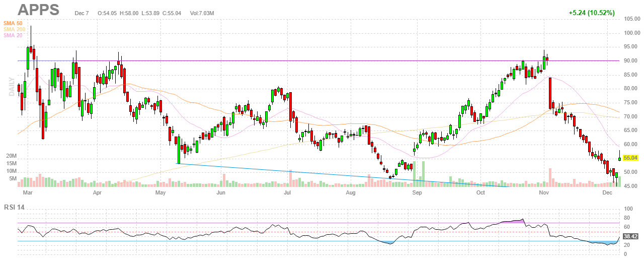Click the blue descending trendline
Screen dimensions: 644x262
(x=302, y=173)
